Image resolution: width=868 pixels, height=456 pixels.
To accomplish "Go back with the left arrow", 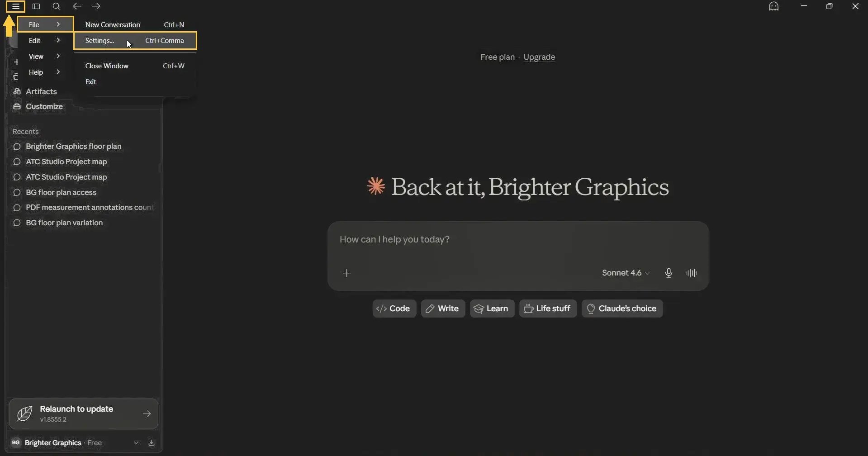I will [x=77, y=6].
